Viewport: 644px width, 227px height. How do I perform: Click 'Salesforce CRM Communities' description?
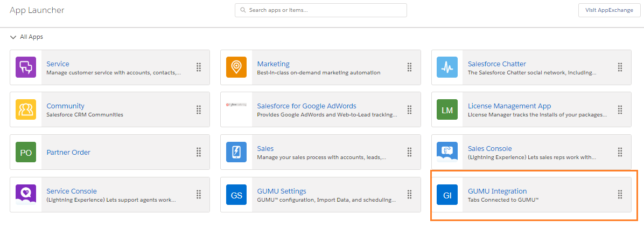click(85, 115)
